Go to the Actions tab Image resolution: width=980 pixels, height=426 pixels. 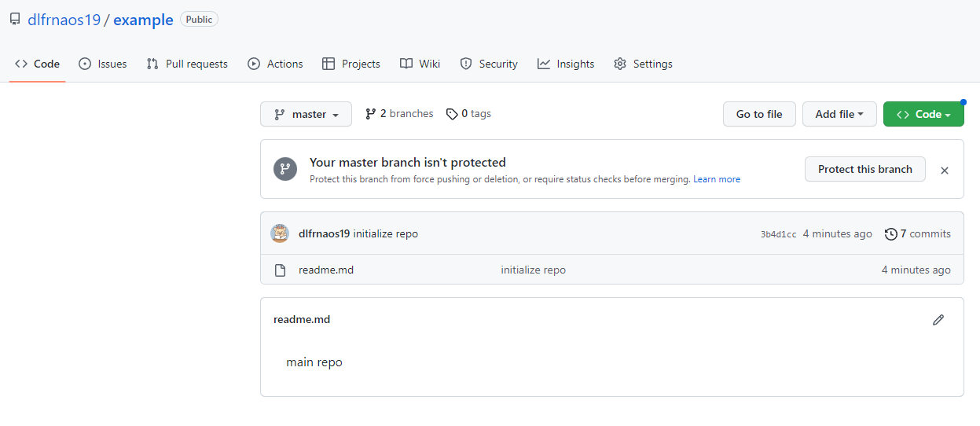coord(275,64)
